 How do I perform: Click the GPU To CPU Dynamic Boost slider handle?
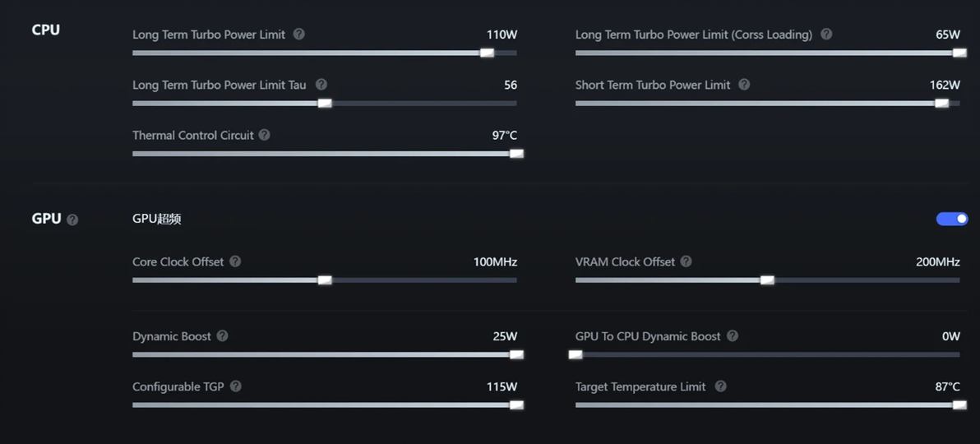coord(576,355)
